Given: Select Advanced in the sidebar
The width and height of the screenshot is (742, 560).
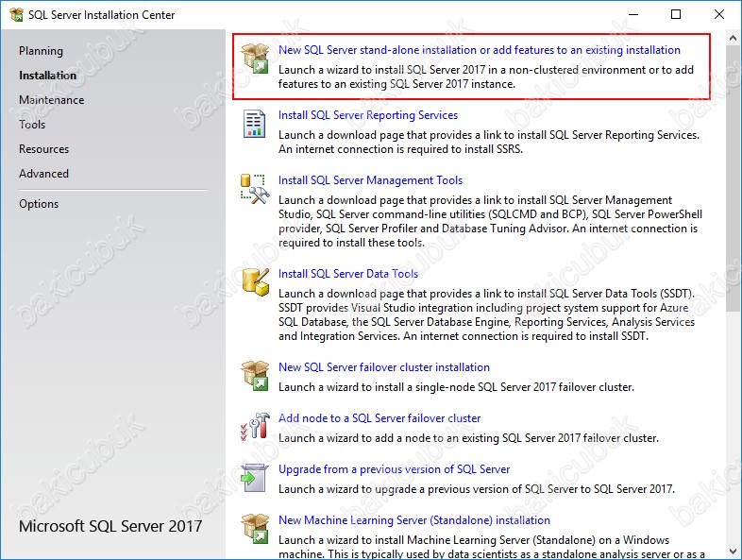Looking at the screenshot, I should tap(43, 174).
